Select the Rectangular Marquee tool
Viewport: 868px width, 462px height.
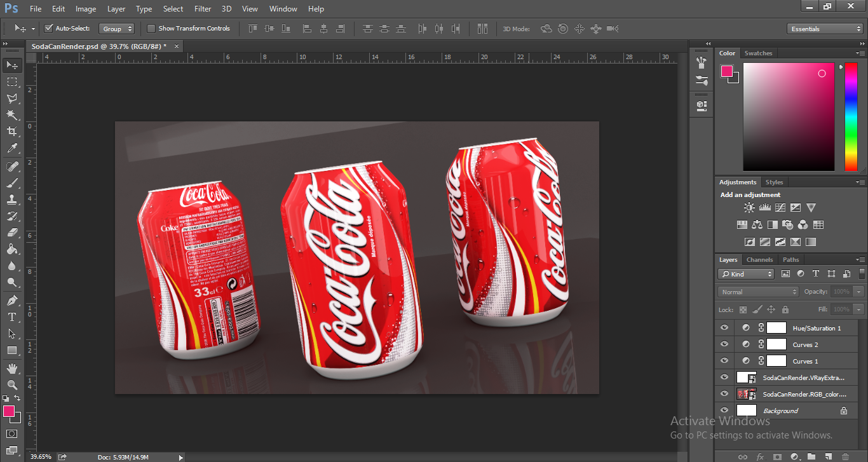coord(12,82)
